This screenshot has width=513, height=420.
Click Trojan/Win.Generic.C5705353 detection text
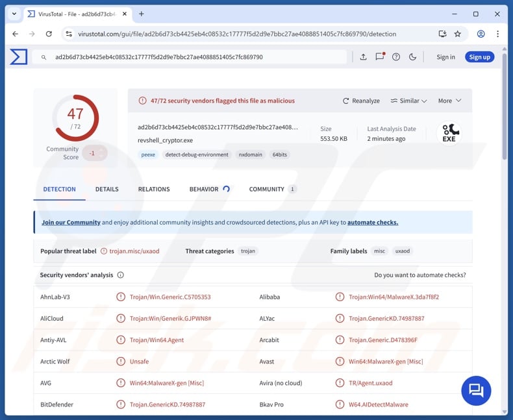click(x=170, y=297)
